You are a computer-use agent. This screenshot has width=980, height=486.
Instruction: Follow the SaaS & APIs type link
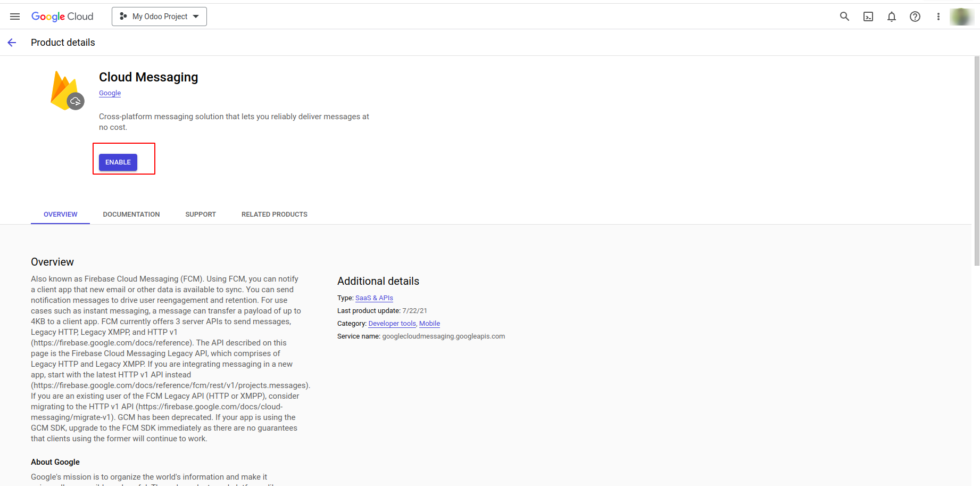pos(374,298)
